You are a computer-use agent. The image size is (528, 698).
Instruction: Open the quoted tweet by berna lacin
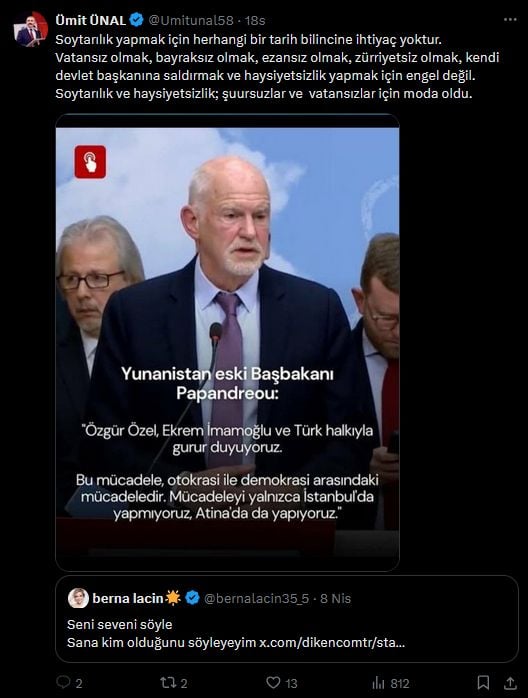[287, 619]
